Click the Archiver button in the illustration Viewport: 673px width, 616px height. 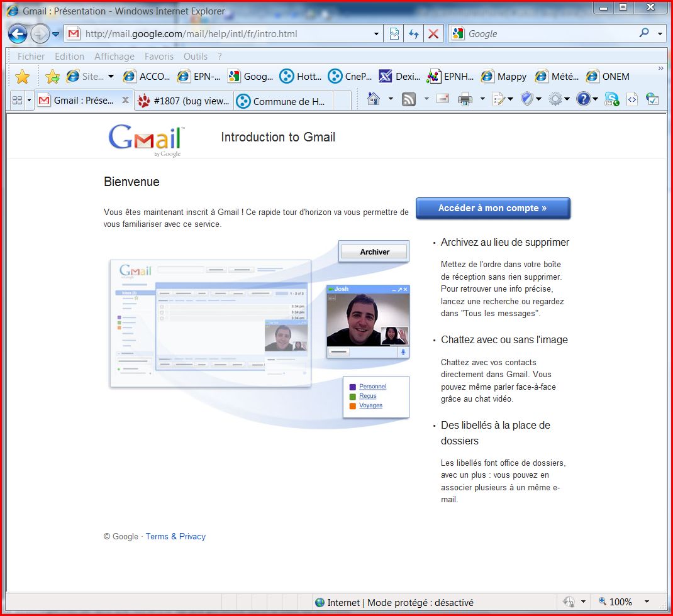tap(374, 252)
